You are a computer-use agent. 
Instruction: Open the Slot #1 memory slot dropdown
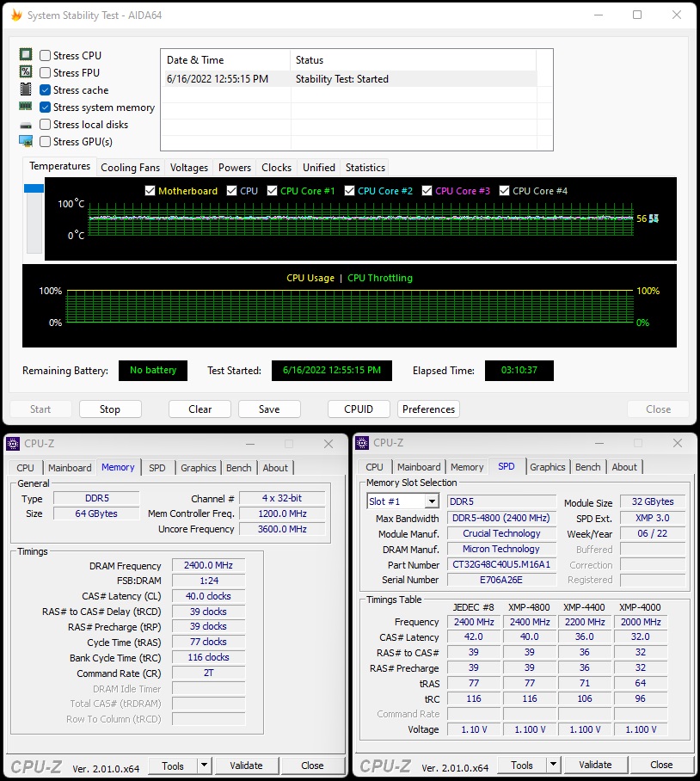(432, 501)
